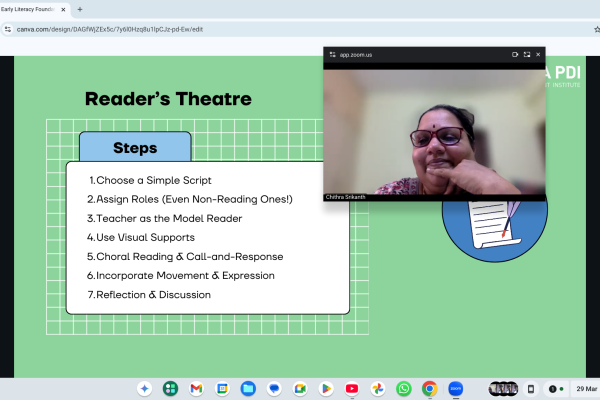Close the Zoom picture-in-picture window
This screenshot has height=400, width=600.
pyautogui.click(x=538, y=54)
